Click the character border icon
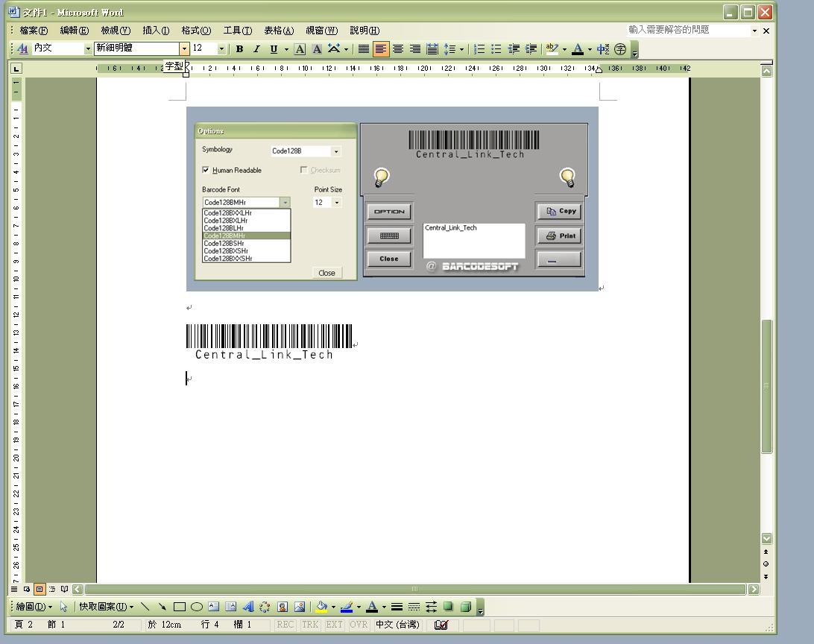 click(x=300, y=48)
